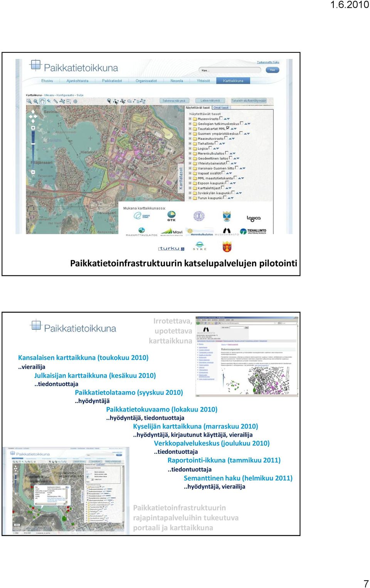Screen dimensions: 370x588
Task: Click the GTK partner logo
Action: click(172, 216)
